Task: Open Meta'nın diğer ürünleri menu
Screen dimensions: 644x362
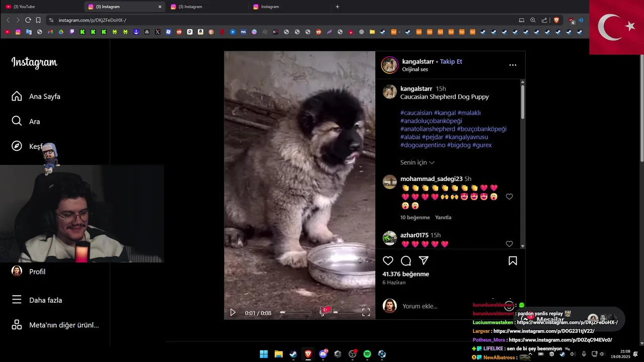Action: coord(55,325)
